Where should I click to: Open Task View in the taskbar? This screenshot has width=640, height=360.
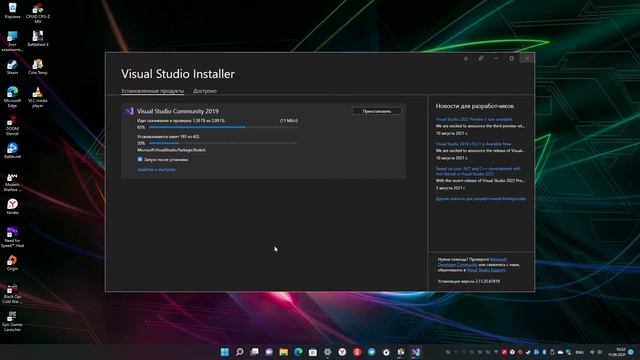[x=254, y=352]
